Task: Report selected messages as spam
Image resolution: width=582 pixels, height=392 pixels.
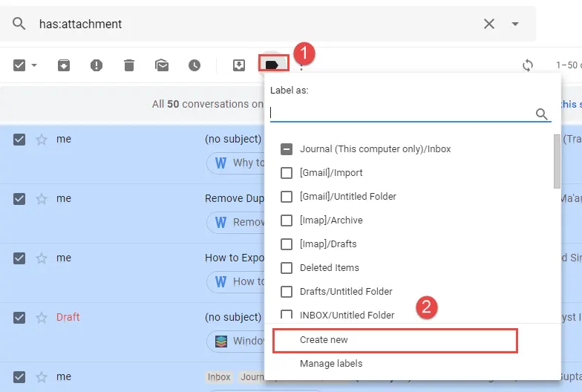Action: (x=97, y=65)
